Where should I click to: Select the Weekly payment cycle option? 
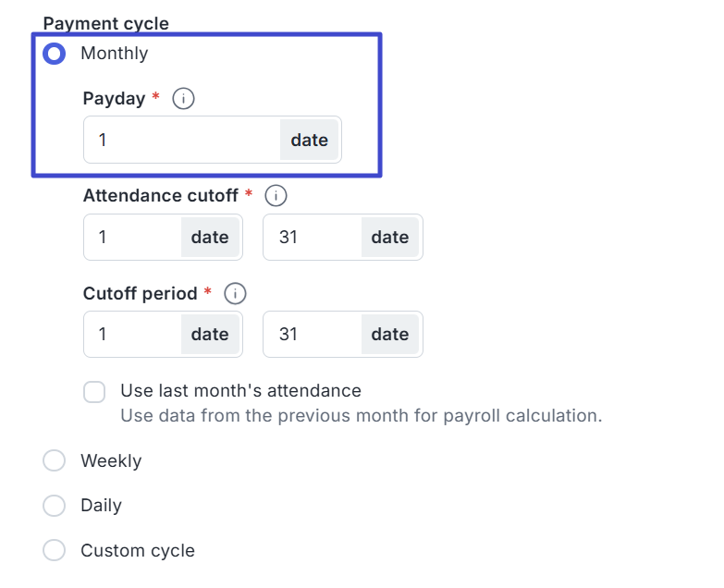(x=55, y=460)
